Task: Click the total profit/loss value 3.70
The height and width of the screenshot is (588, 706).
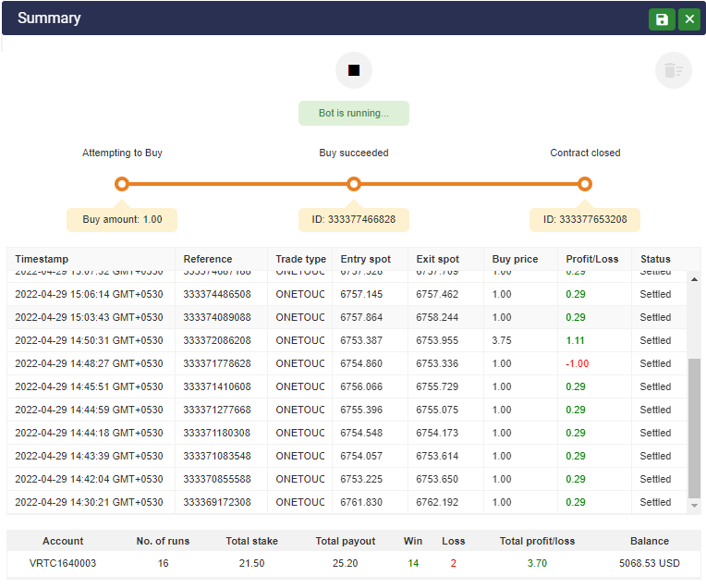Action: pos(537,563)
